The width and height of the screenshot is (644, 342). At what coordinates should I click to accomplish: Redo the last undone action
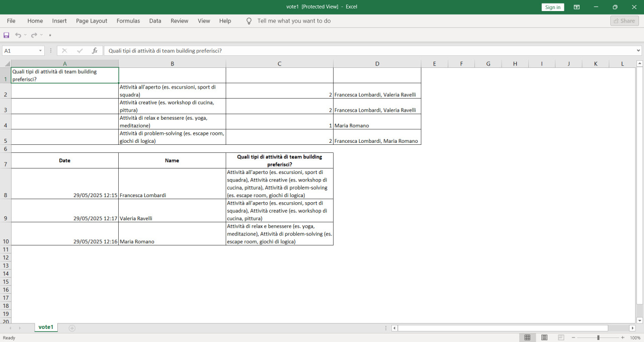pyautogui.click(x=34, y=35)
